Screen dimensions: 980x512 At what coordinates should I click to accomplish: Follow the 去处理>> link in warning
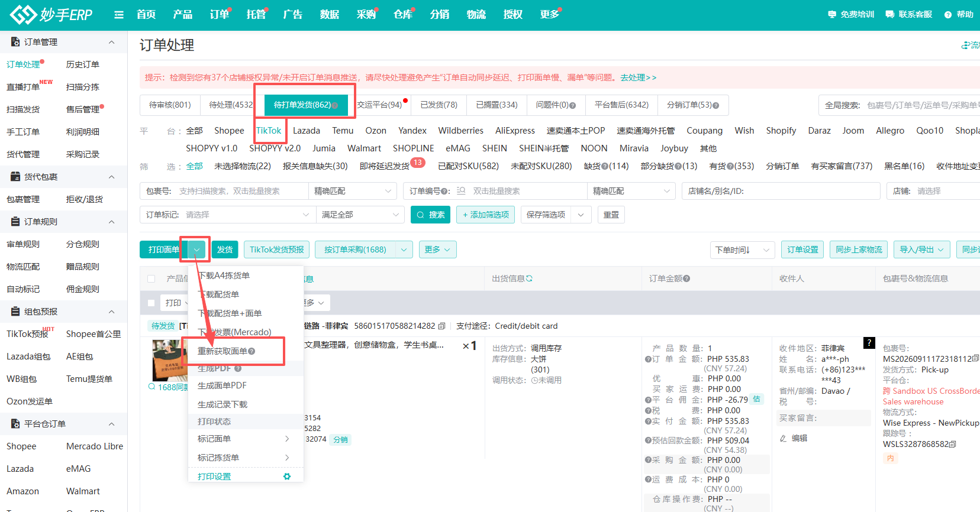tap(639, 77)
